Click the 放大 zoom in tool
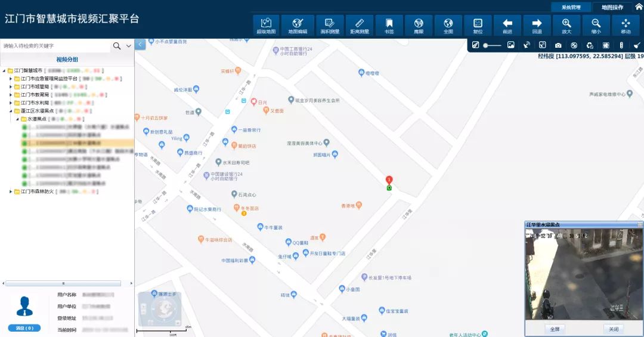This screenshot has width=644, height=337. (x=566, y=25)
